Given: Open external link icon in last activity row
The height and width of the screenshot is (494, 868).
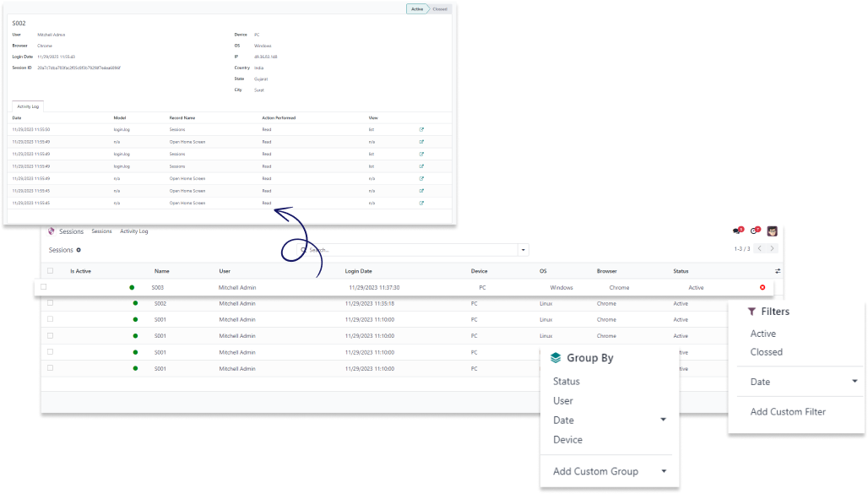Looking at the screenshot, I should point(421,203).
